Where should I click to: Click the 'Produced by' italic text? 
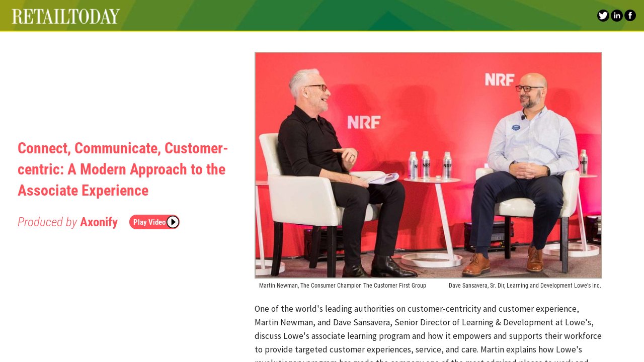click(47, 222)
